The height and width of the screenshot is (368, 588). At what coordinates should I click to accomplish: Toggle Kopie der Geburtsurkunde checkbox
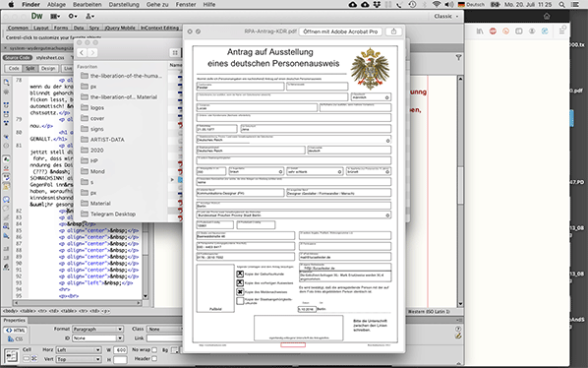point(240,275)
